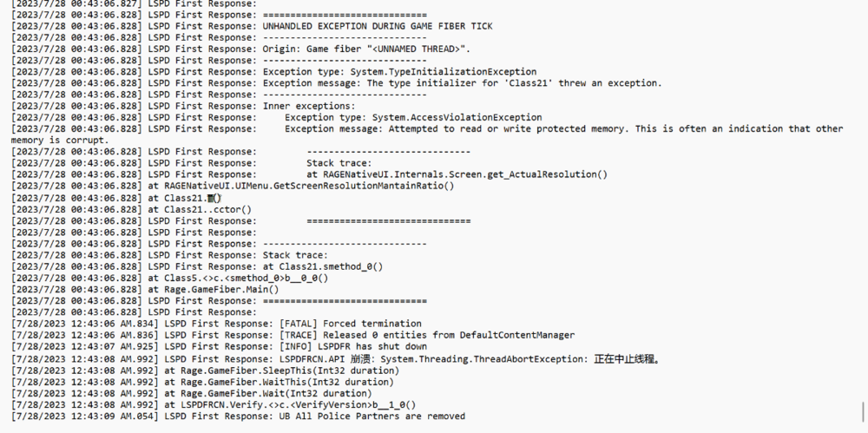This screenshot has height=433, width=868.
Task: Click the "UIMenu.GetScreenResolutionMantainRatio()" line
Action: pos(301,186)
